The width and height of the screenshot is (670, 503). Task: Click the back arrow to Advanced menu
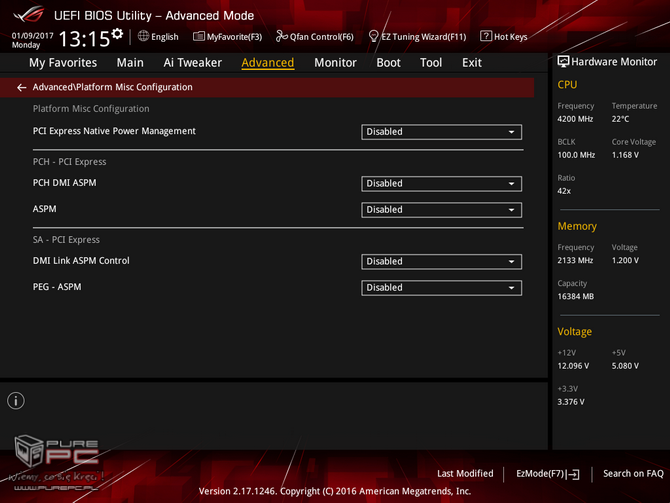point(21,88)
